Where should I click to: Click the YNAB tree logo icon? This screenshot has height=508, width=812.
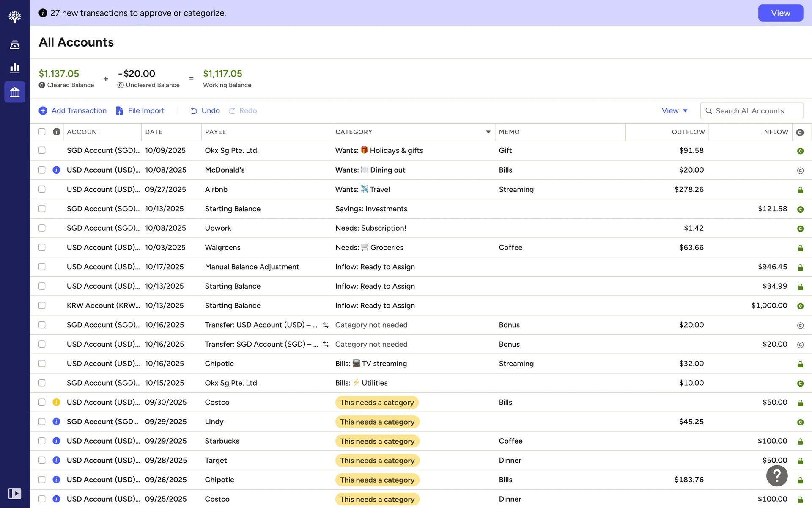tap(15, 17)
